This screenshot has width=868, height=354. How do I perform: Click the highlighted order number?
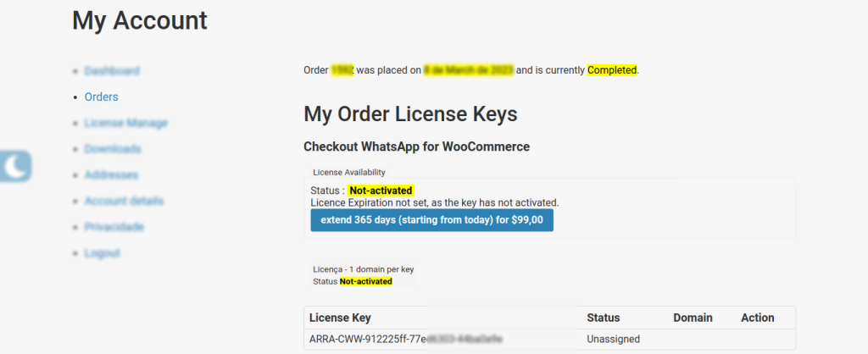tap(342, 70)
